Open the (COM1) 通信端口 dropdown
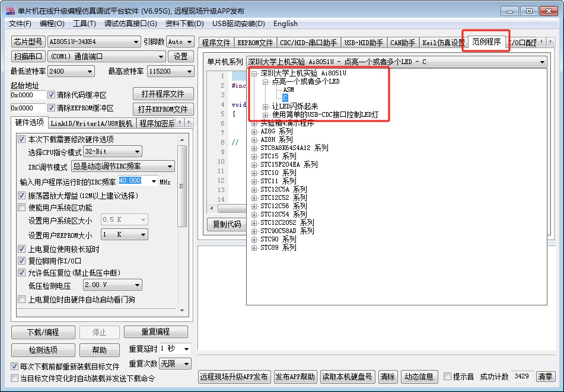 107,56
